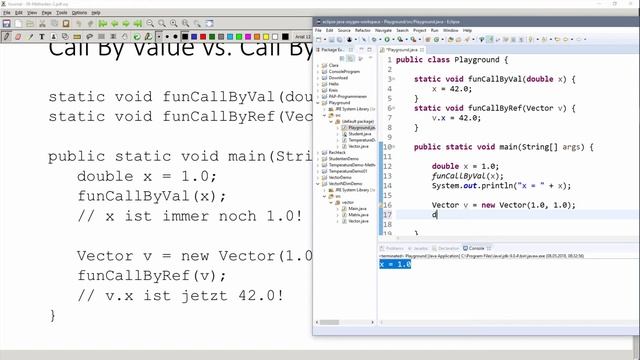Click Eclipse green Run button
Screen dimensions: 640x360
[387, 40]
